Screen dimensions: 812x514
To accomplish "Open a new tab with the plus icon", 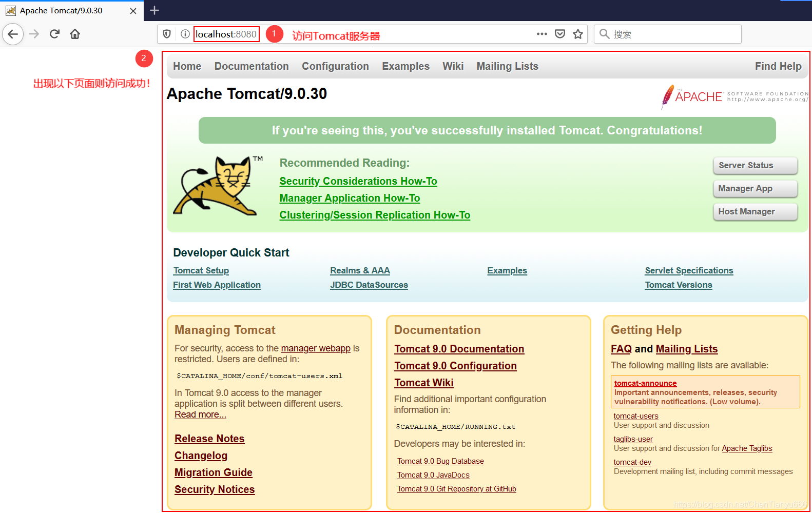I will tap(154, 10).
